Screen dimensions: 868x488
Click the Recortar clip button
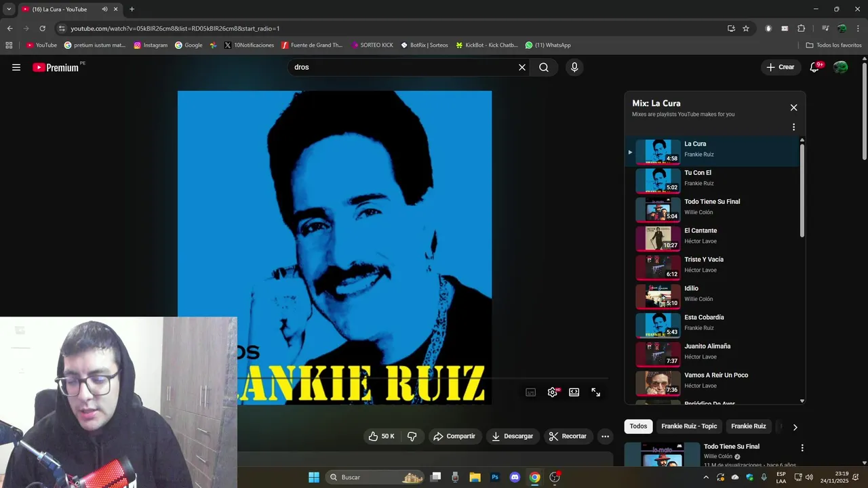coord(568,436)
